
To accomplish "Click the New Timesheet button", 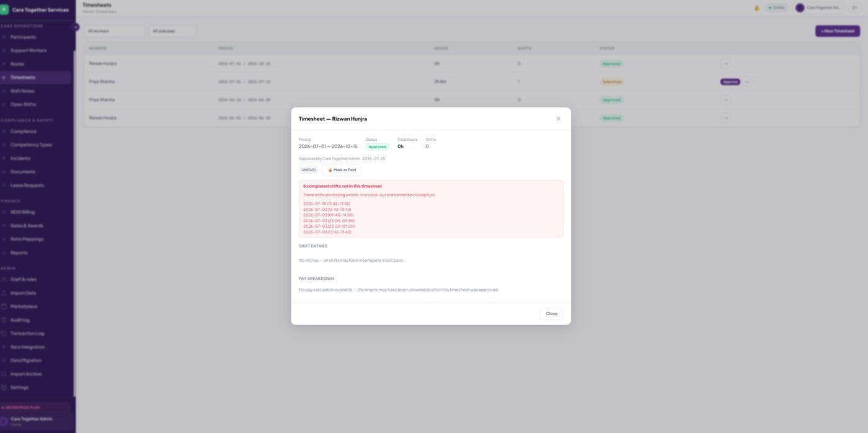I will [838, 31].
